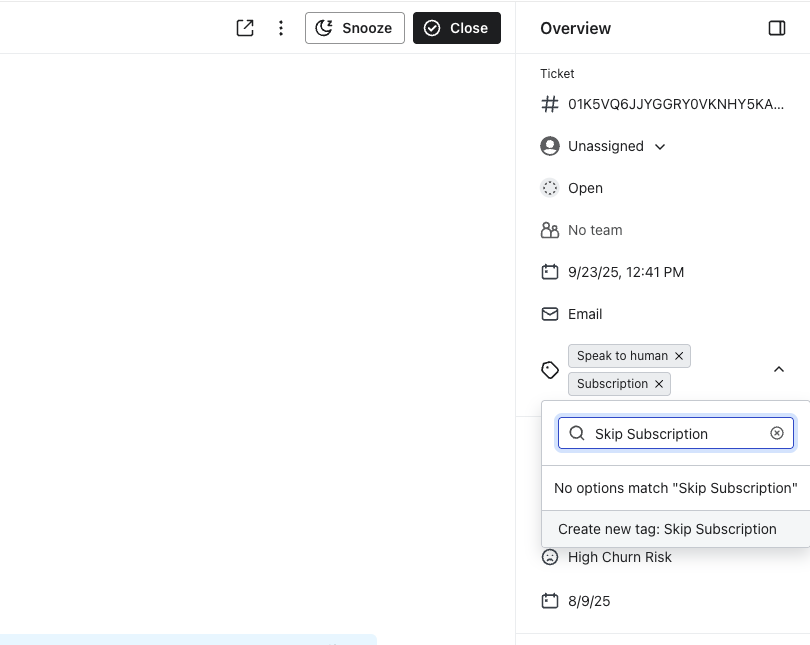810x645 pixels.
Task: Remove the Subscription tag
Action: 659,384
